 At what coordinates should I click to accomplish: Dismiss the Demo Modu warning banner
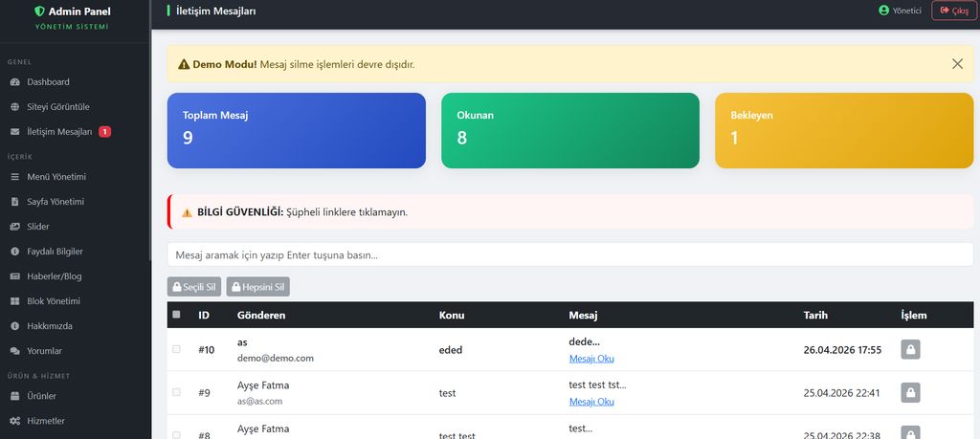[957, 64]
